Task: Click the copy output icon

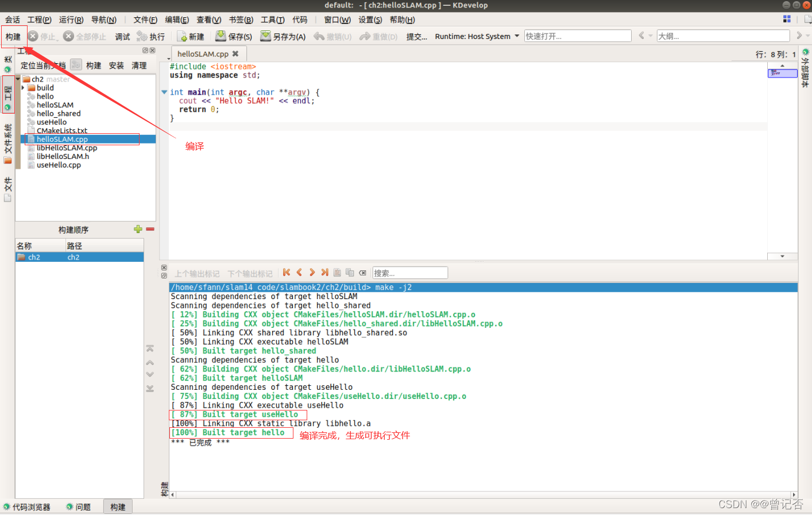Action: 350,273
